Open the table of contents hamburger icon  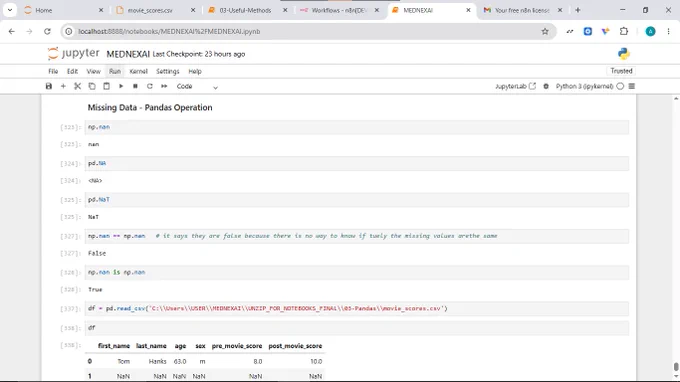[632, 86]
